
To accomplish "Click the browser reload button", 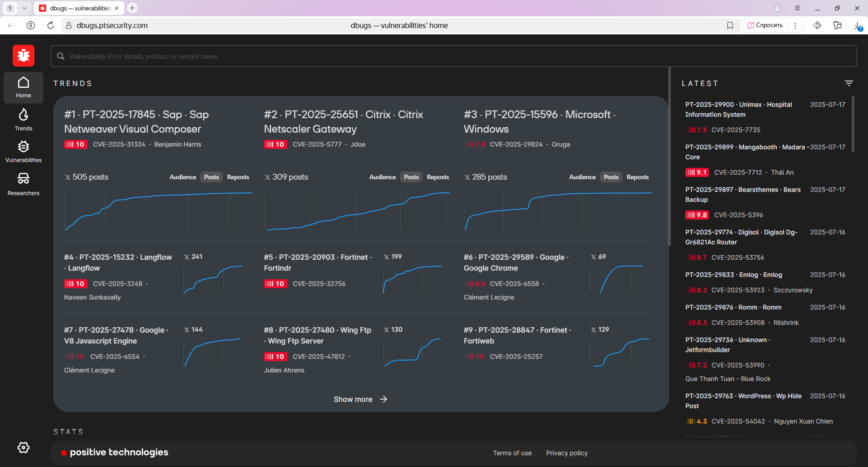I will [x=51, y=25].
